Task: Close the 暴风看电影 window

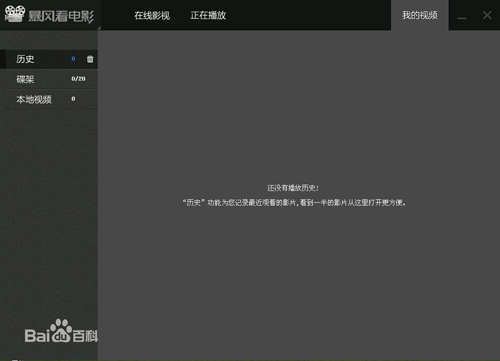Action: click(x=487, y=15)
